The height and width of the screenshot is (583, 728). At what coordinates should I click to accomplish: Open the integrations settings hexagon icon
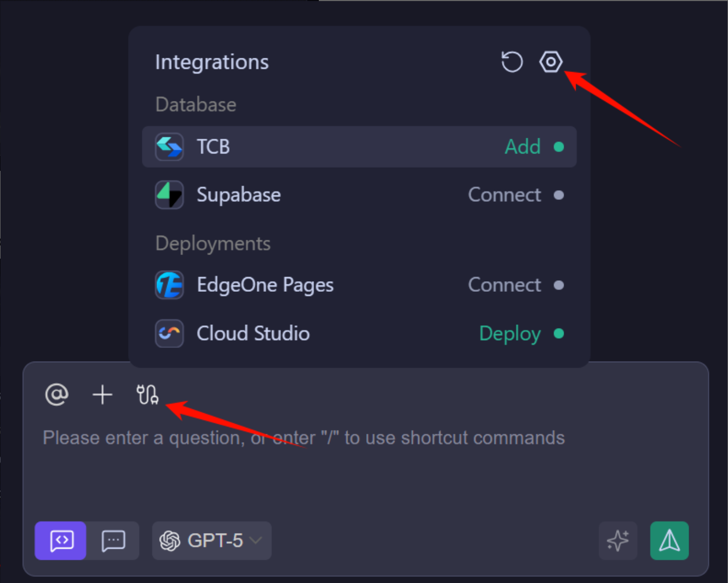click(x=550, y=62)
